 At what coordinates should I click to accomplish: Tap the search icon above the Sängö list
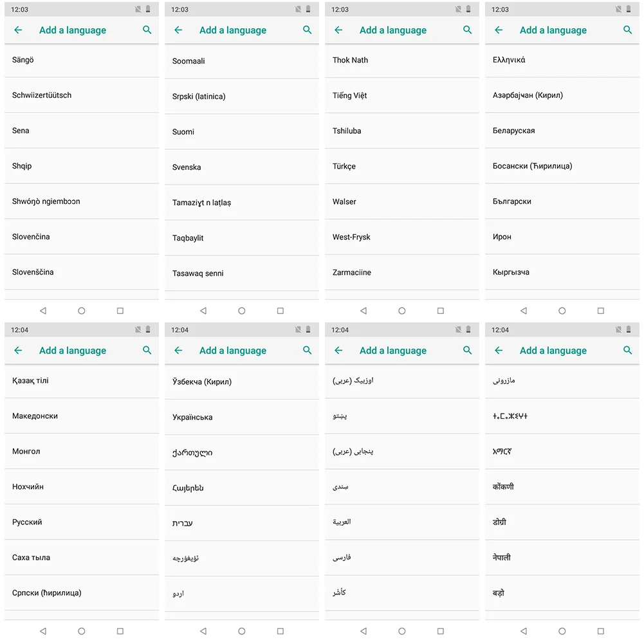pos(147,30)
